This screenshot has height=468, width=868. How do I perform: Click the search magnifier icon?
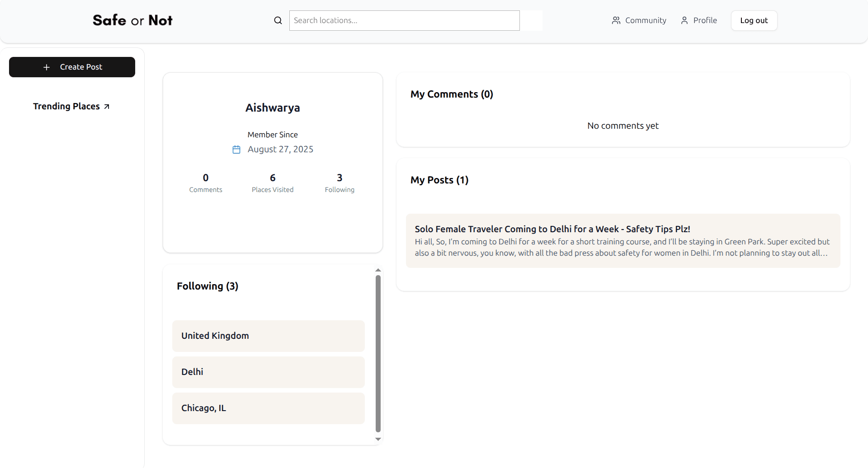coord(278,20)
